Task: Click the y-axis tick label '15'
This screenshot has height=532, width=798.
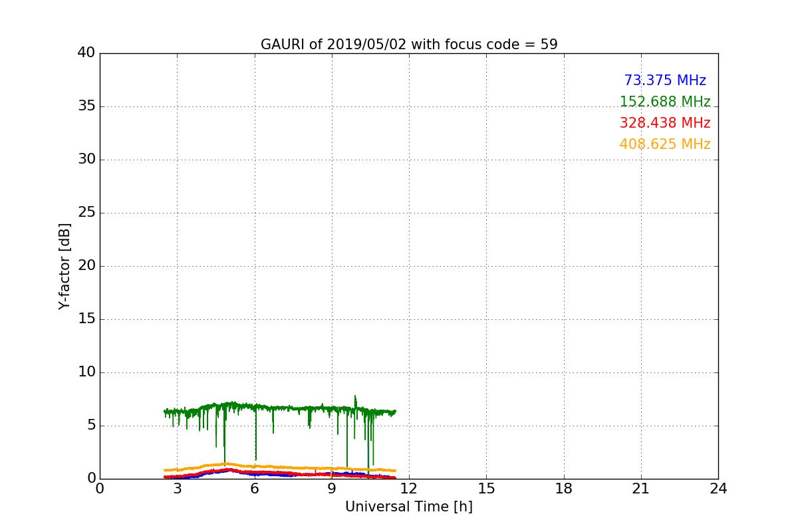Action: [x=86, y=319]
